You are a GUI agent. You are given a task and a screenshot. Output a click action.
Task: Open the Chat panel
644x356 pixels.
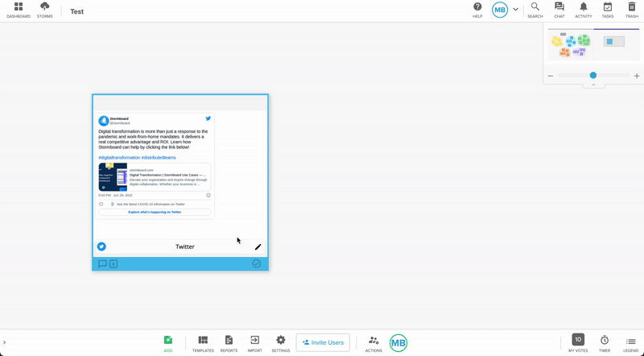tap(559, 10)
